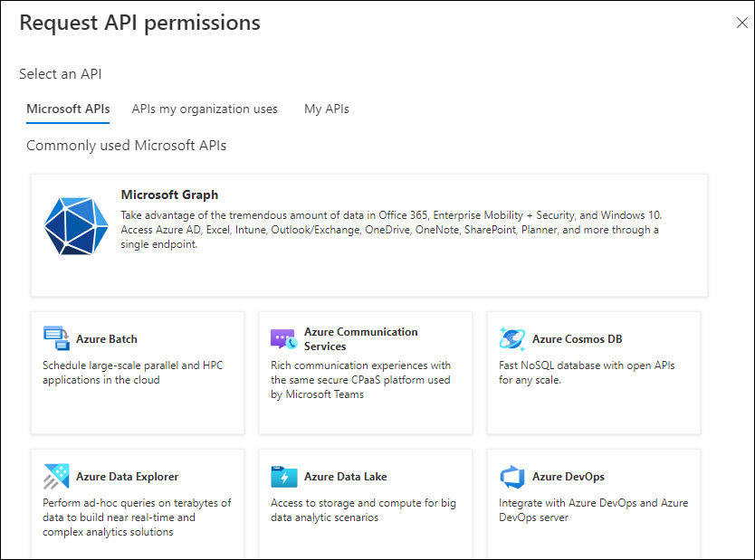Switch to the Microsoft APIs tab
This screenshot has width=755, height=560.
(67, 109)
